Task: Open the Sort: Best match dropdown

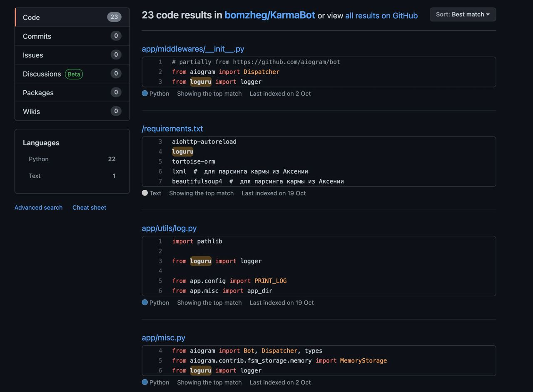Action: (463, 15)
